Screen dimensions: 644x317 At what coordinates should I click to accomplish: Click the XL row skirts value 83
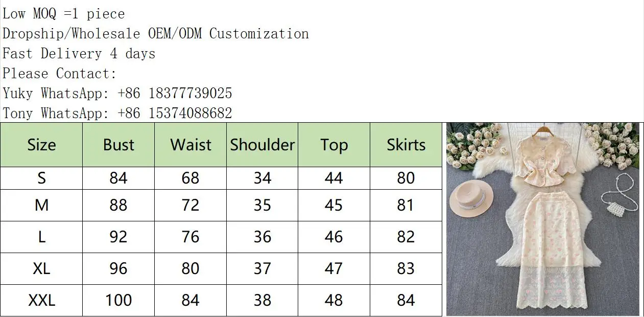tap(406, 268)
